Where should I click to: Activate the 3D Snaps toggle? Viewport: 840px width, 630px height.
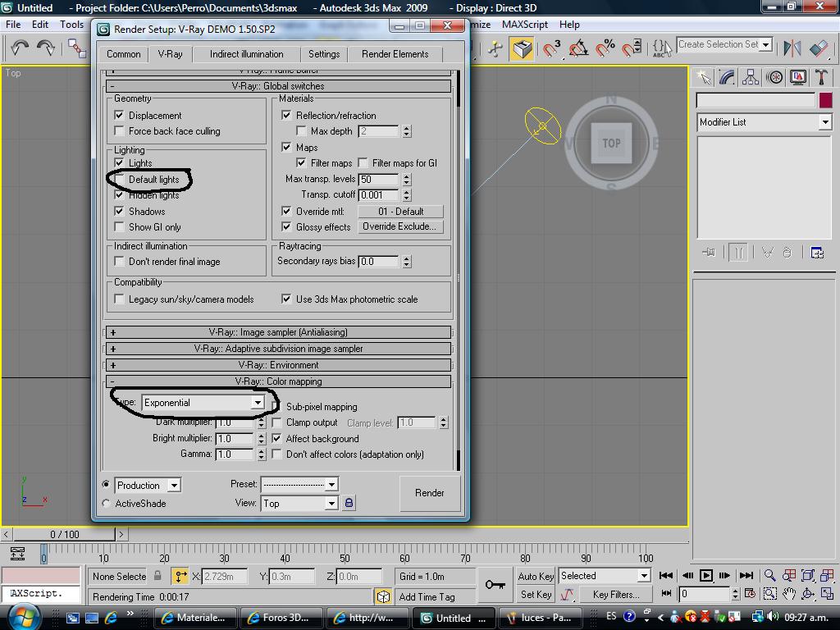point(551,48)
